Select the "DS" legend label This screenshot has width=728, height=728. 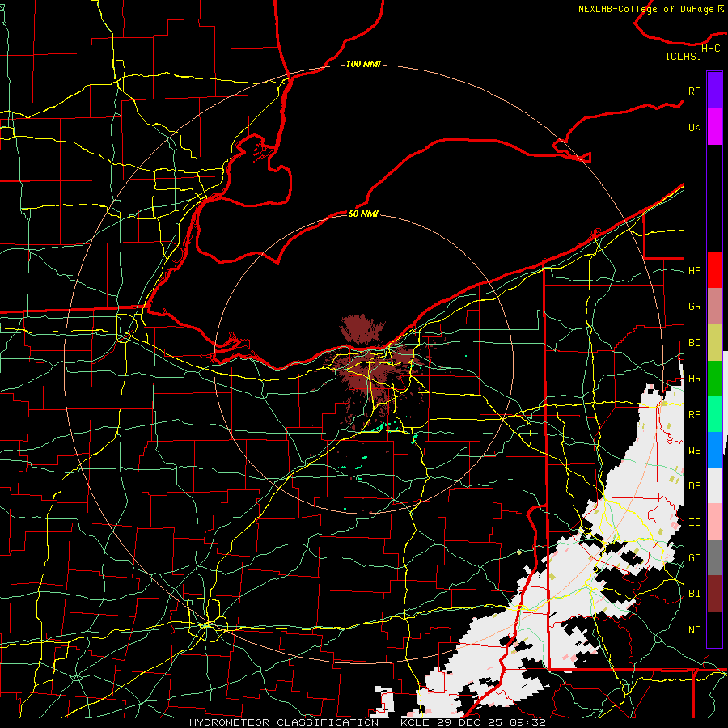[x=694, y=486]
